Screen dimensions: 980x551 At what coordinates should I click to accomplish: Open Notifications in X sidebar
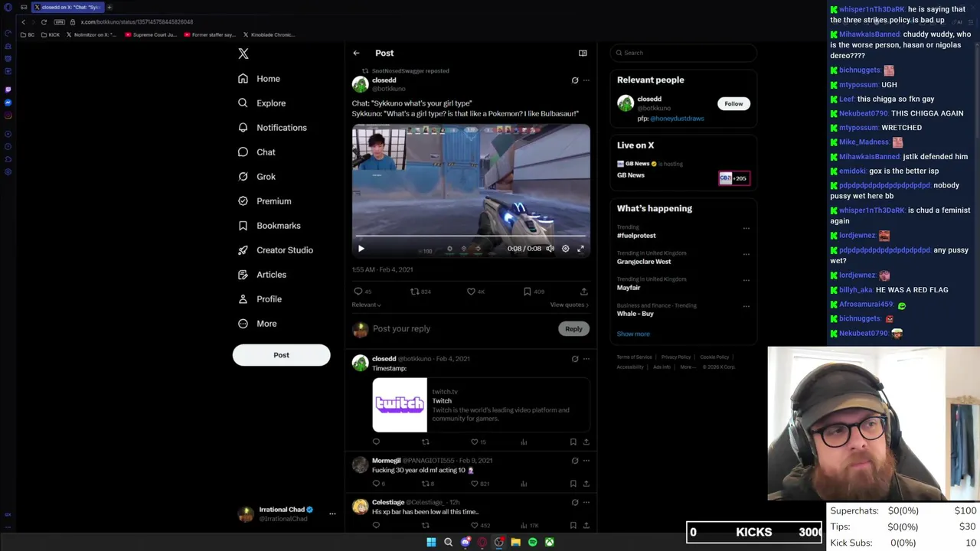pos(272,128)
